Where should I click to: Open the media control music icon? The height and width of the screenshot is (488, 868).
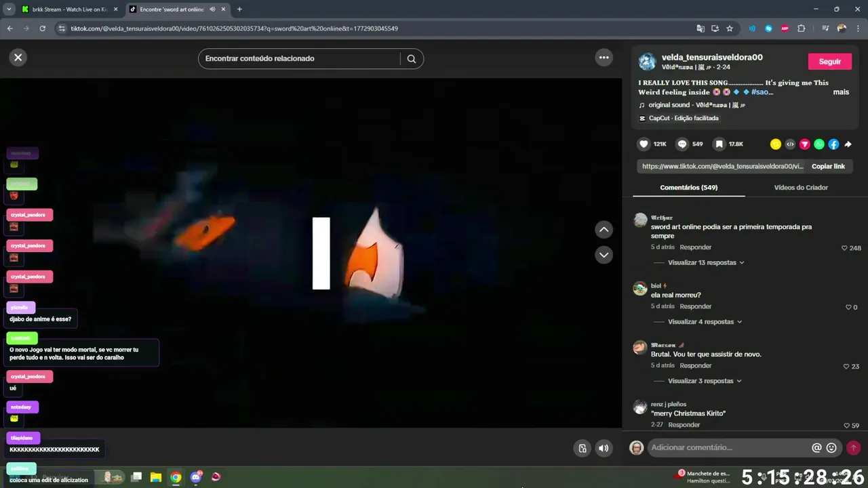click(x=825, y=28)
